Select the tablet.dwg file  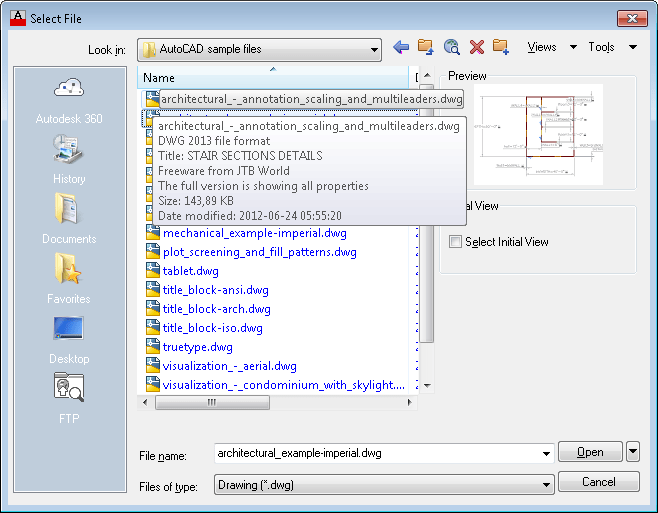(191, 271)
